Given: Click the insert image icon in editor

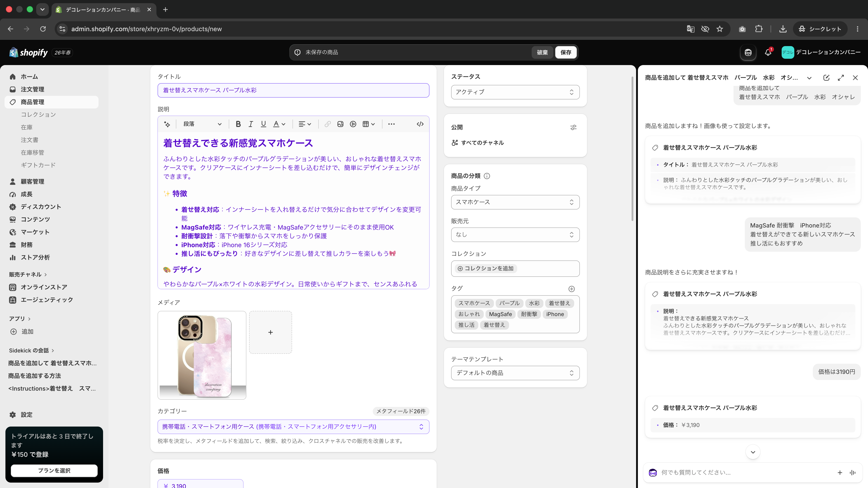Looking at the screenshot, I should tap(340, 124).
